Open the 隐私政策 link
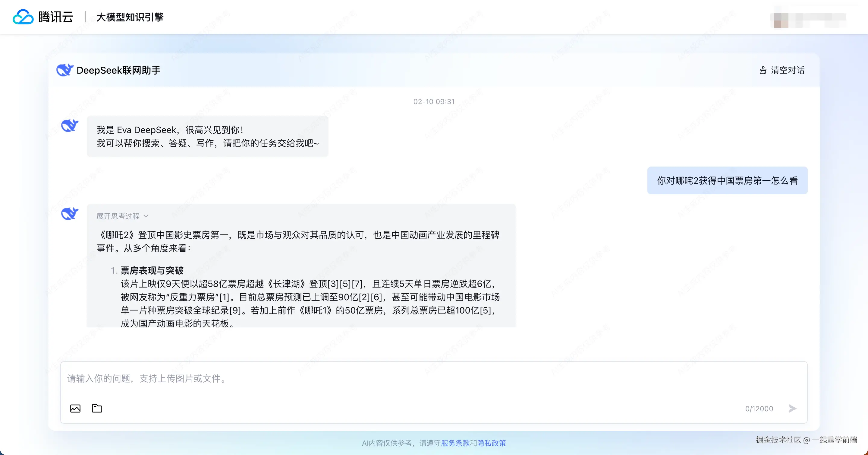The image size is (868, 455). pos(492,443)
